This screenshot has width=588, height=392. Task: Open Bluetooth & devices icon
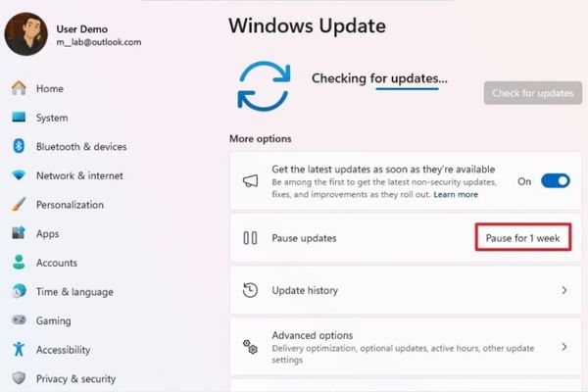(19, 146)
